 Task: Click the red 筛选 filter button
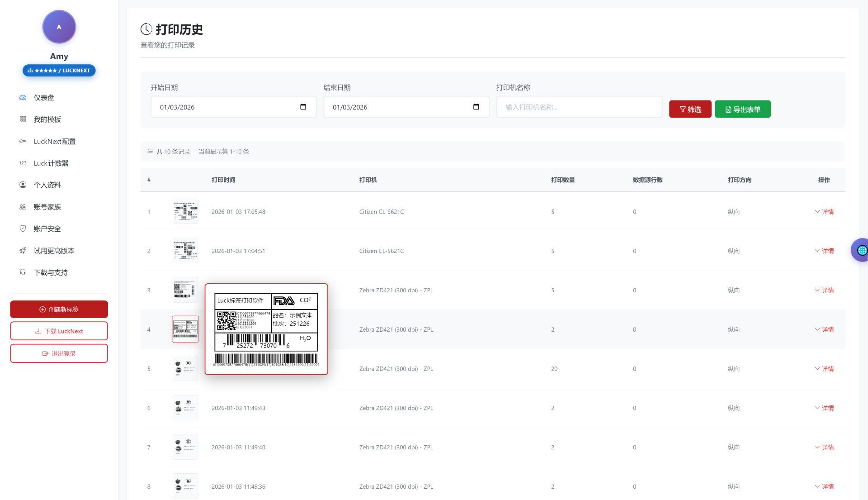click(x=690, y=110)
